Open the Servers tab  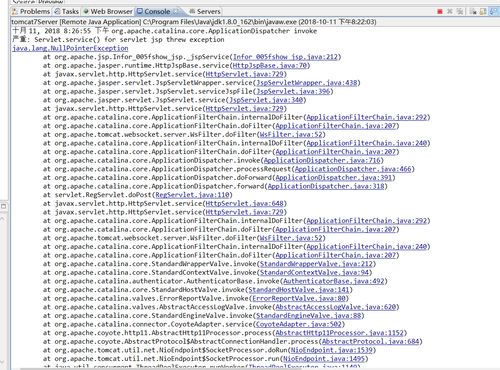pos(205,12)
